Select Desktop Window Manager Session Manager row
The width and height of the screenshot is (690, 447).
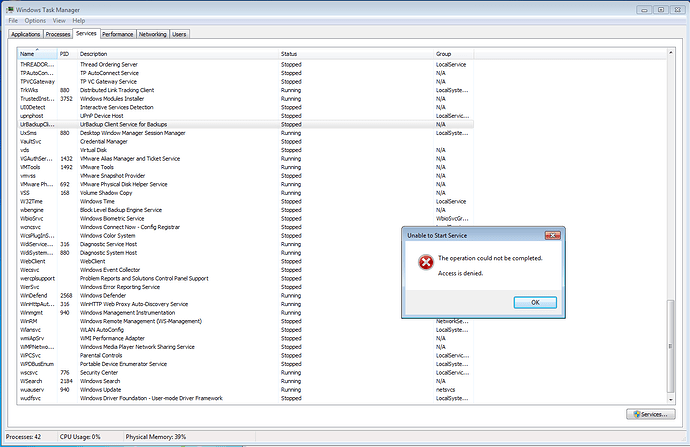pos(246,133)
